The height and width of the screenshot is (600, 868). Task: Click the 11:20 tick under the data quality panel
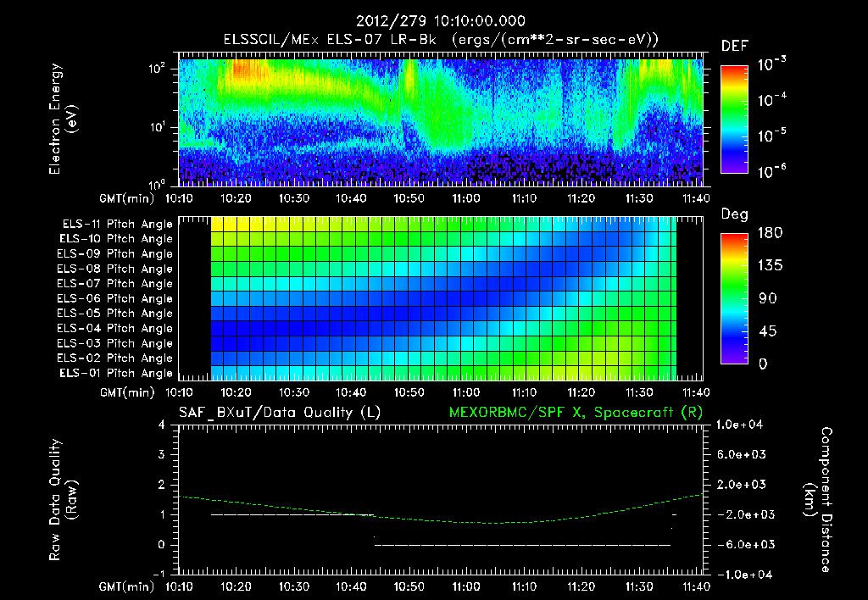click(x=581, y=586)
